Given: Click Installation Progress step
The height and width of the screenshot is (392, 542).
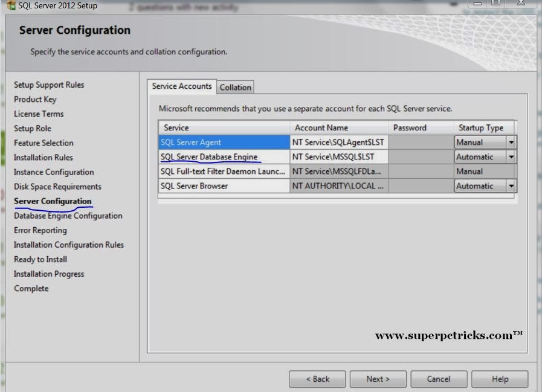Looking at the screenshot, I should (49, 274).
